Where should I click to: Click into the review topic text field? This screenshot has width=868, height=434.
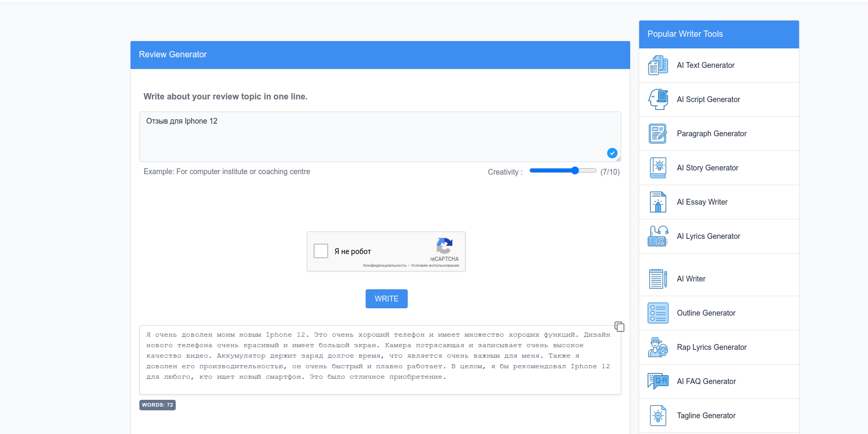[x=368, y=137]
